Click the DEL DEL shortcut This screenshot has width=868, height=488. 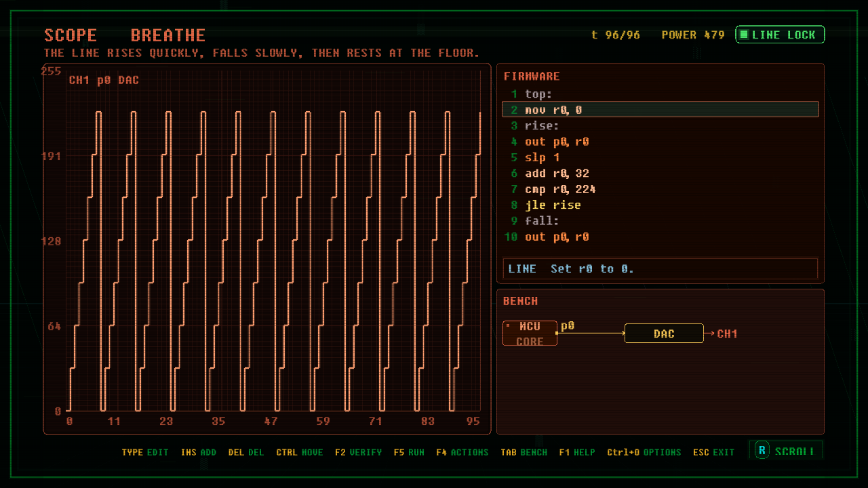pyautogui.click(x=246, y=452)
